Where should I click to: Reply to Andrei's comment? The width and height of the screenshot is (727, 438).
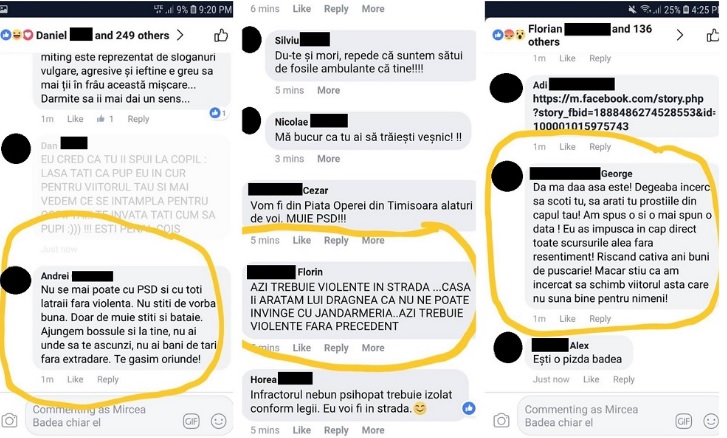click(108, 379)
